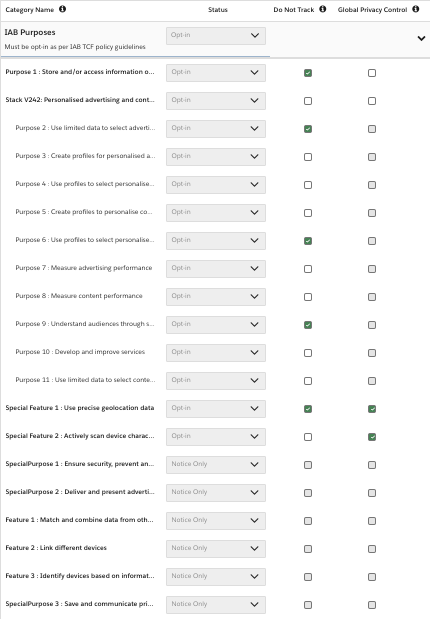Image resolution: width=430 pixels, height=619 pixels.
Task: Click info icon beside Do Not Track
Action: tap(323, 9)
